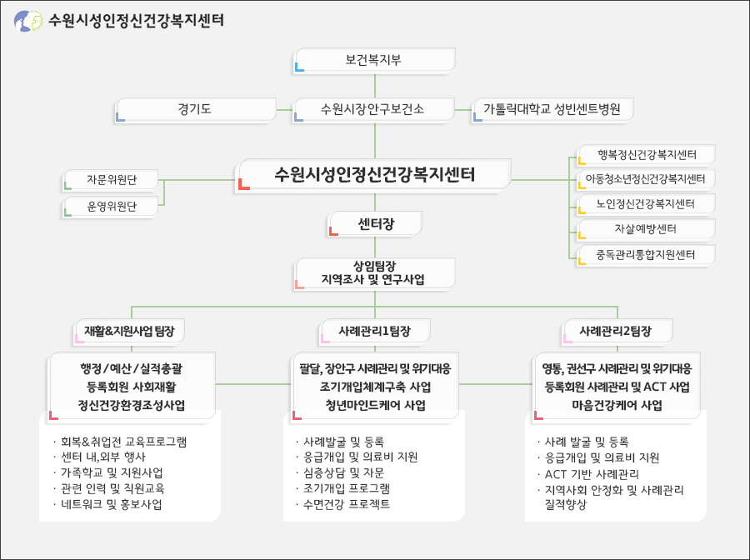The width and height of the screenshot is (750, 560).
Task: Click the 센터장 box
Action: point(376,224)
